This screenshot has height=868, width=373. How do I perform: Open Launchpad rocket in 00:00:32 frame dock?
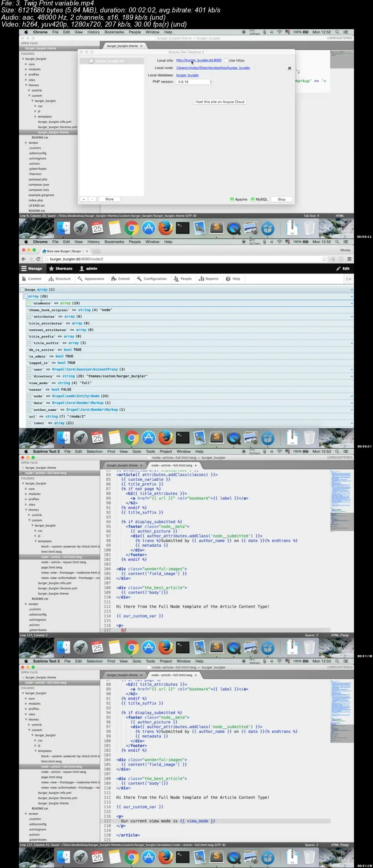pos(81,228)
